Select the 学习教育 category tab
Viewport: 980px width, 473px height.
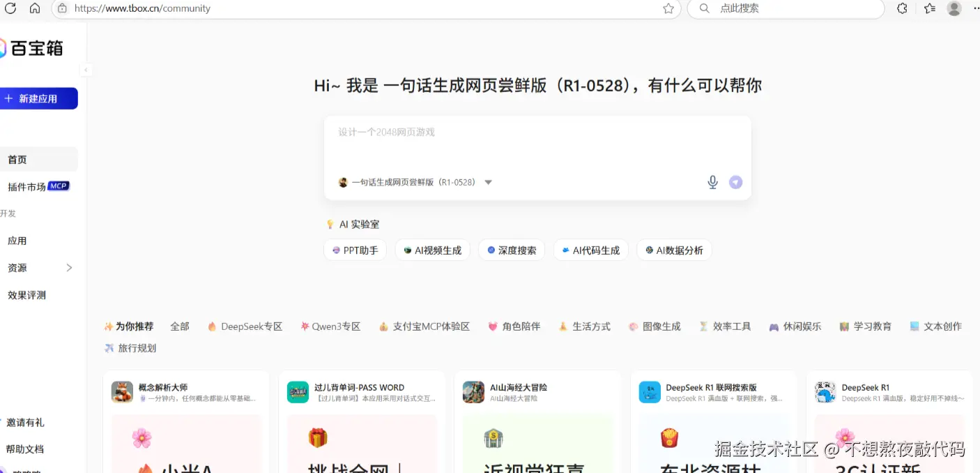pyautogui.click(x=866, y=326)
